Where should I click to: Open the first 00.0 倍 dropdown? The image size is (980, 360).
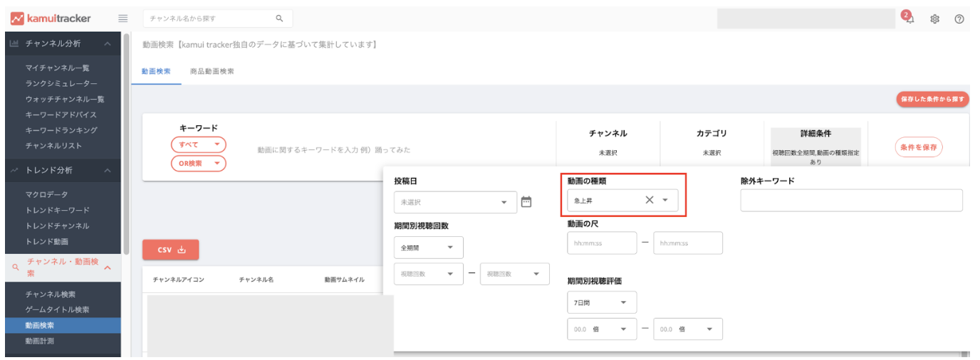point(602,329)
